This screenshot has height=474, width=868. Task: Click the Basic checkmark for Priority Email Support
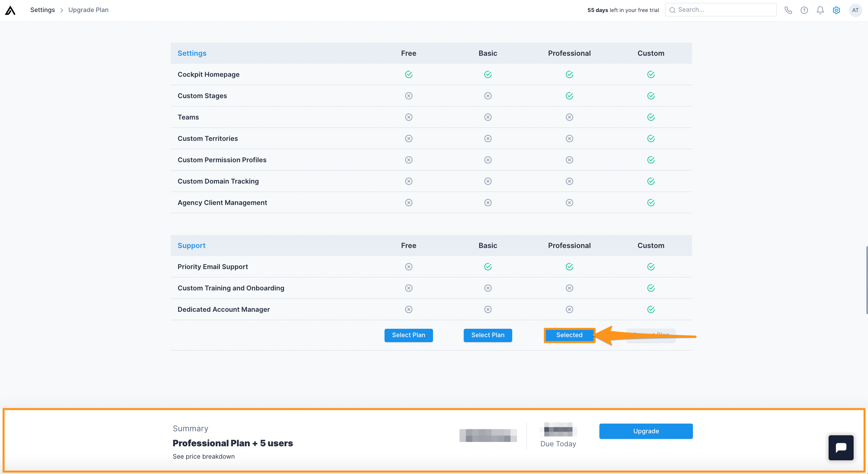tap(487, 266)
